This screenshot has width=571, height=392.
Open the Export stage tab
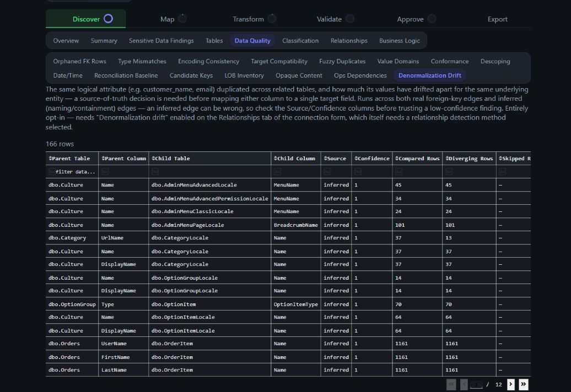[498, 19]
